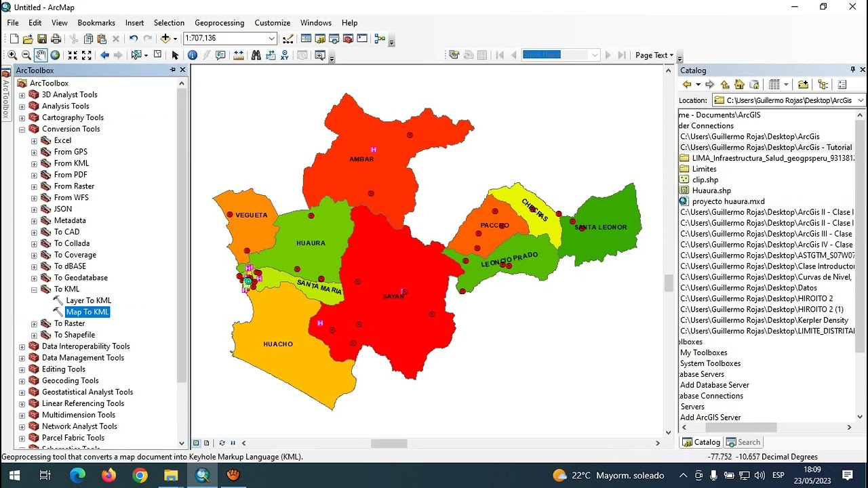Image resolution: width=868 pixels, height=488 pixels.
Task: Open the Windows menu
Action: point(316,22)
